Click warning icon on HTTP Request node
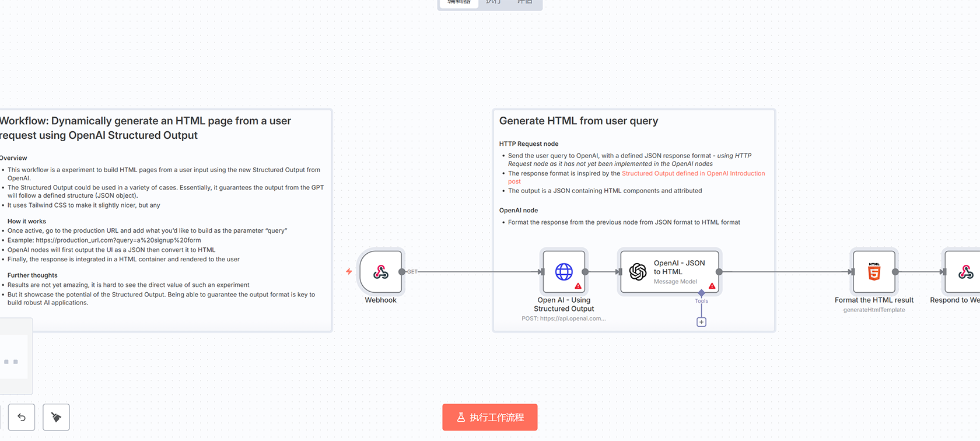Screen dimensions: 980x441 [x=578, y=286]
